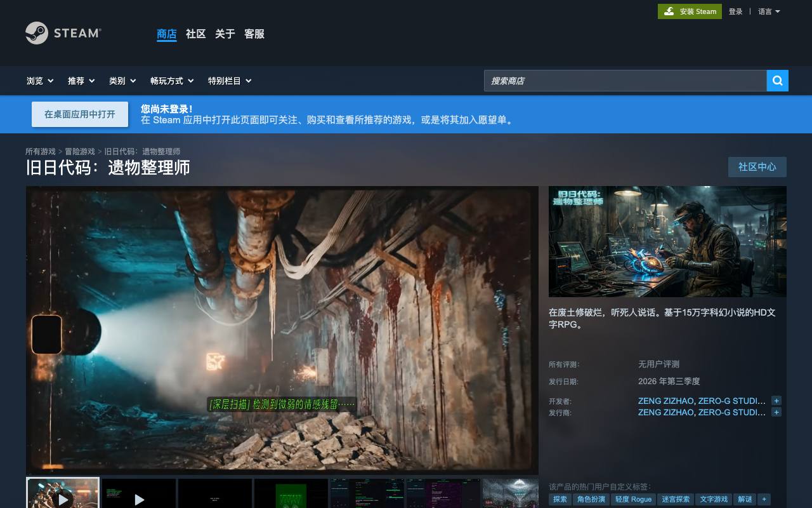Viewport: 812px width, 508px height.
Task: Click developer link ZENG ZIZHAO, ZERO-G STUDIO
Action: 702,401
